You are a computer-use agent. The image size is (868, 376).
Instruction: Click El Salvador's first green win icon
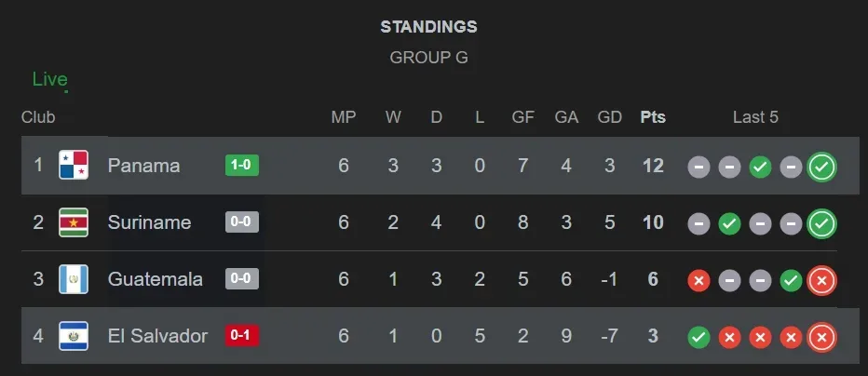coord(698,337)
